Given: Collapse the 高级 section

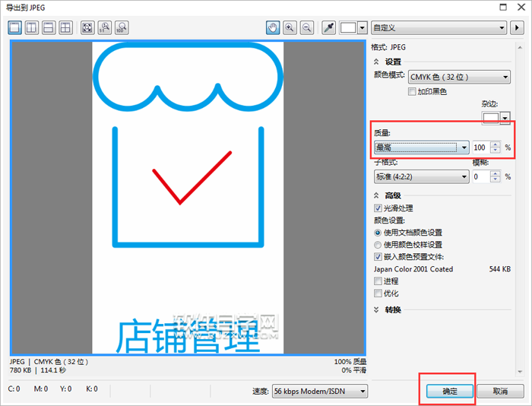Looking at the screenshot, I should tap(376, 195).
